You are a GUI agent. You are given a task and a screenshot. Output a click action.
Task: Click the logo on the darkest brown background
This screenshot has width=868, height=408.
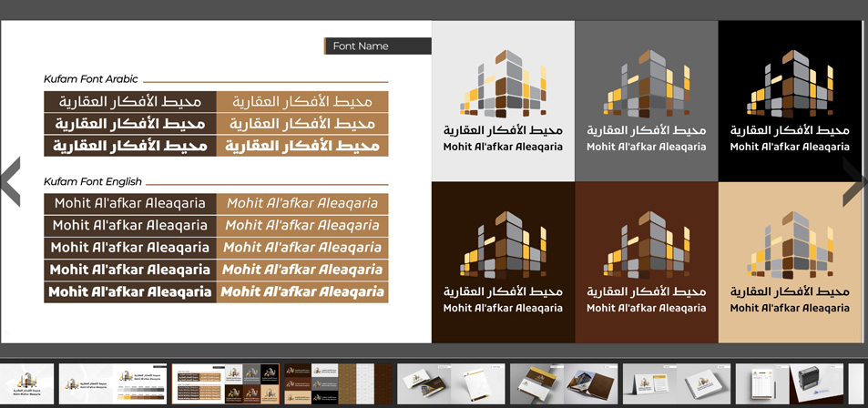tap(503, 262)
